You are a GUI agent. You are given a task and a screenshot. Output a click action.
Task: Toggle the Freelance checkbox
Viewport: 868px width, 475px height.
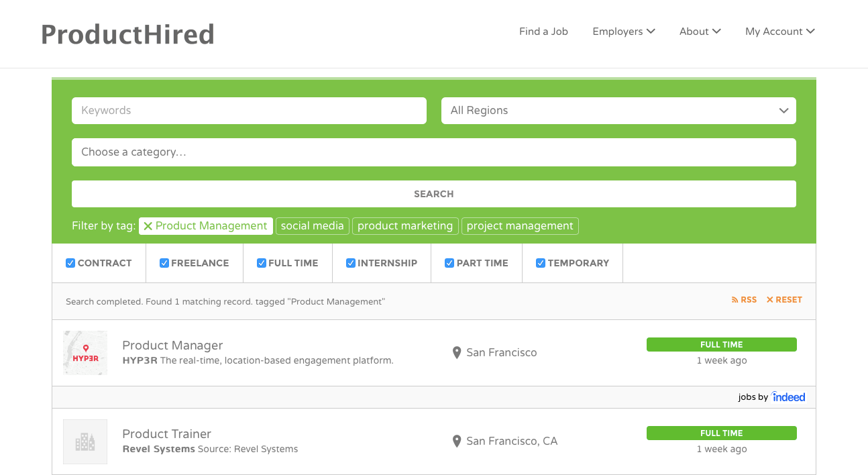164,263
